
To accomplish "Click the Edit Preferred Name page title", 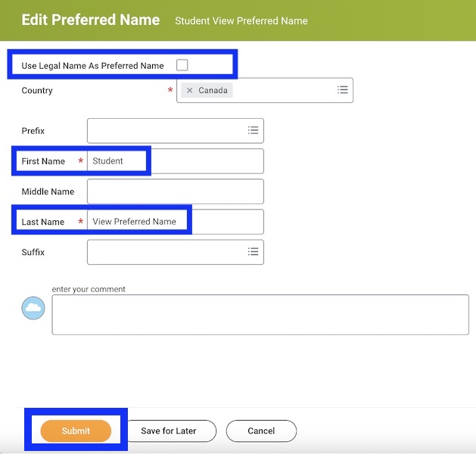I will (90, 20).
